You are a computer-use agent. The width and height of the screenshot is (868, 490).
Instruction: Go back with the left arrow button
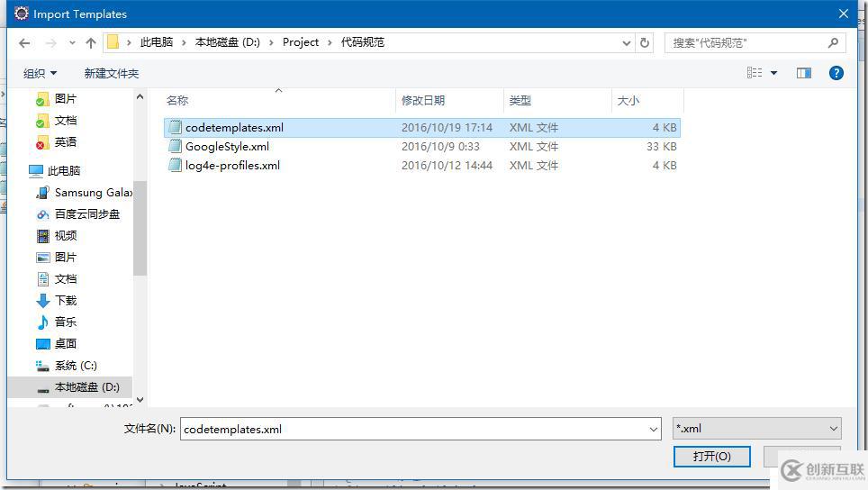point(24,43)
